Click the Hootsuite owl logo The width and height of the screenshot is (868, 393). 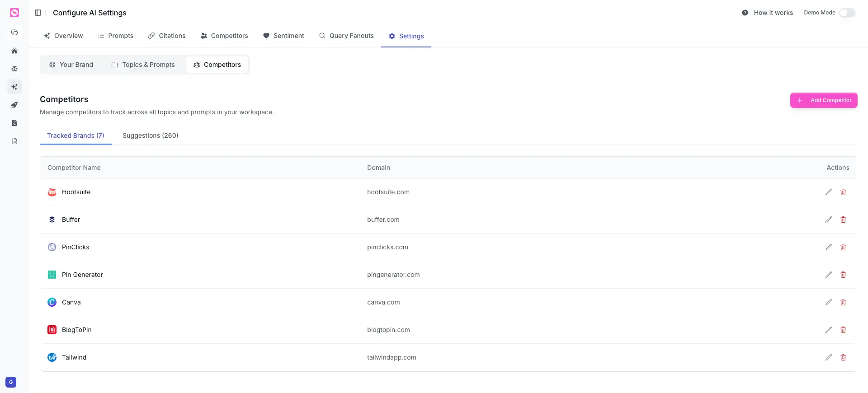click(x=52, y=192)
